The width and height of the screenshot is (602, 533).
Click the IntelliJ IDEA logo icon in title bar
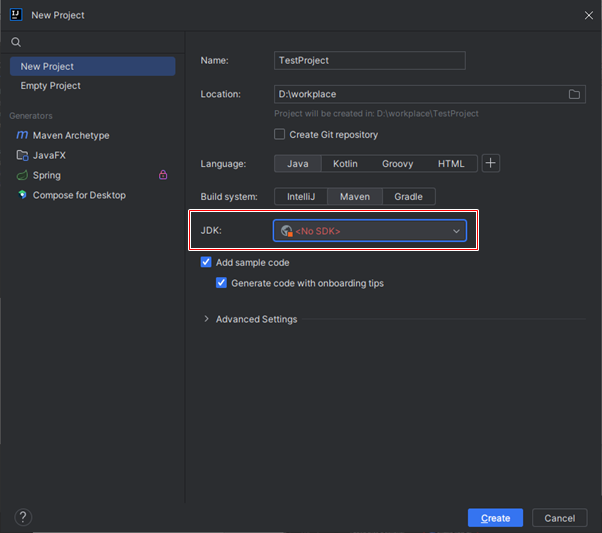click(16, 15)
